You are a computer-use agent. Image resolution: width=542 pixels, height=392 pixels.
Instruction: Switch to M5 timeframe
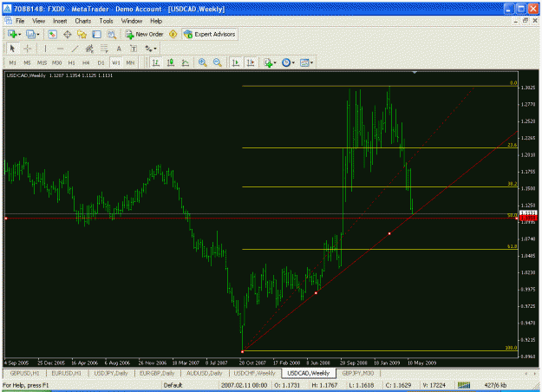point(27,62)
